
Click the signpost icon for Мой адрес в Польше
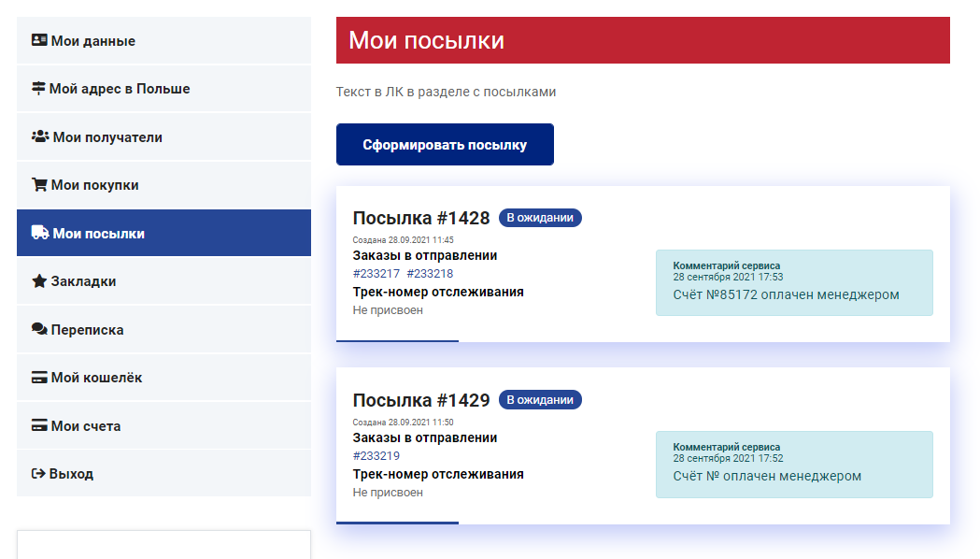pos(38,89)
